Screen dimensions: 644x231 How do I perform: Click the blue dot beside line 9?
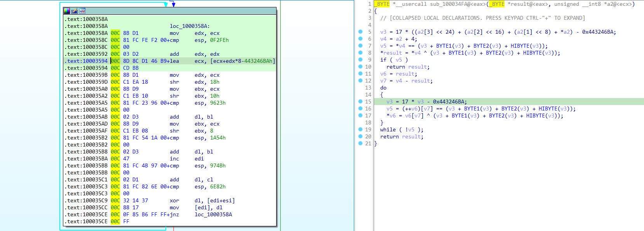point(360,60)
